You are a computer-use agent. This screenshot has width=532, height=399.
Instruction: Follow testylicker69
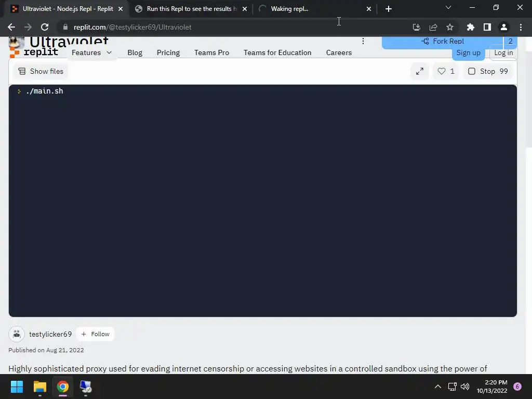pos(96,334)
